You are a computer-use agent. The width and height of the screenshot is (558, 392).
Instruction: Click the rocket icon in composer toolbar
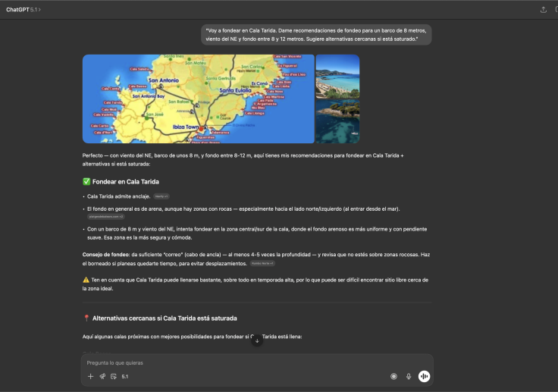102,376
